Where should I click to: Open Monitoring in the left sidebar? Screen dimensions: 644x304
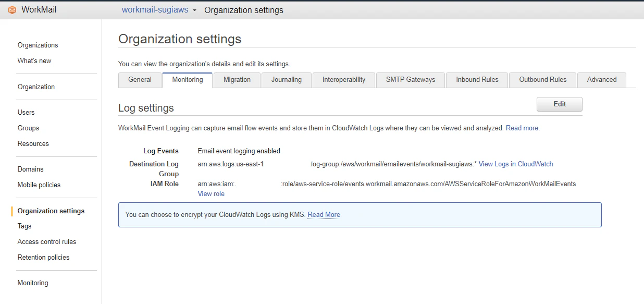[33, 283]
